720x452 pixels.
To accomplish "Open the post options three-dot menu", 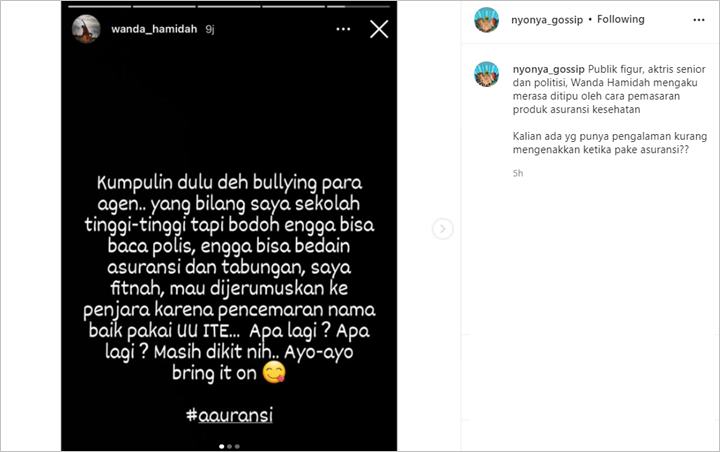I will (x=699, y=20).
